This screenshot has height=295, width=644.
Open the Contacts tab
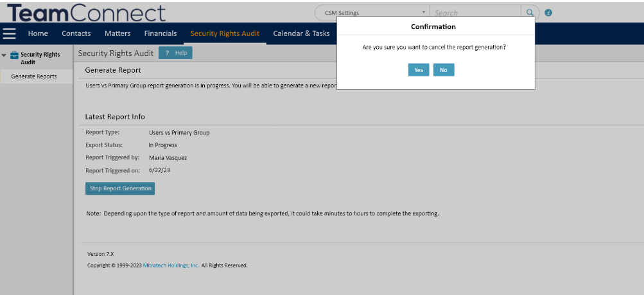(x=76, y=33)
